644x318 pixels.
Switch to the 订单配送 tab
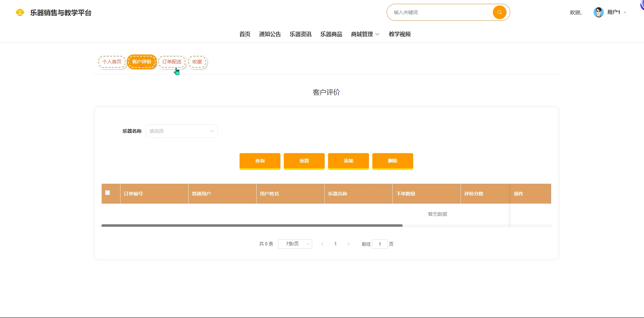(x=172, y=62)
